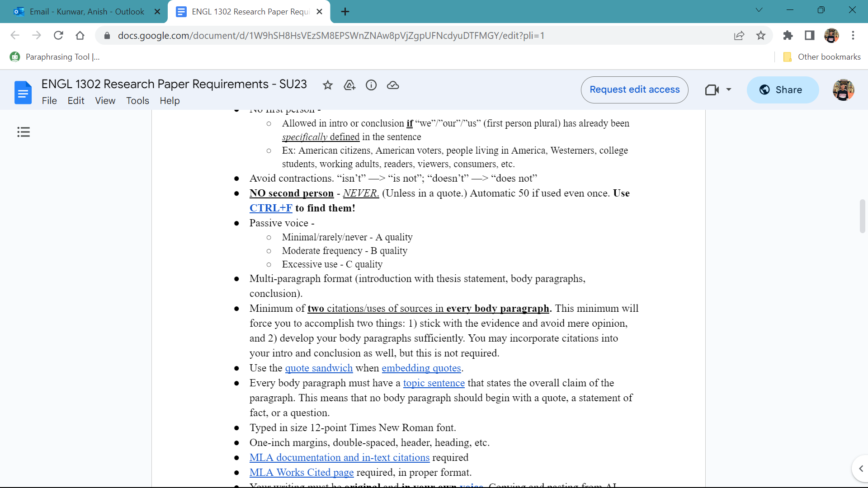Open the Chrome extensions puzzle icon
Image resolution: width=868 pixels, height=488 pixels.
click(788, 35)
